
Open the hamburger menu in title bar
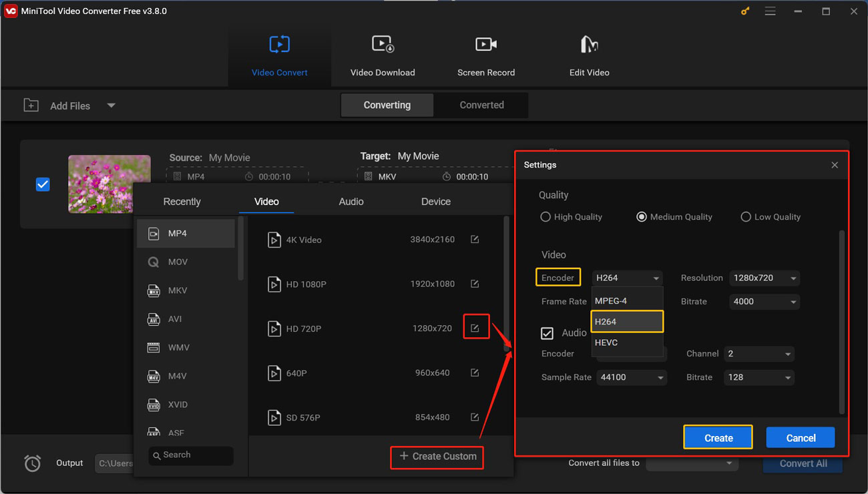[x=771, y=11]
